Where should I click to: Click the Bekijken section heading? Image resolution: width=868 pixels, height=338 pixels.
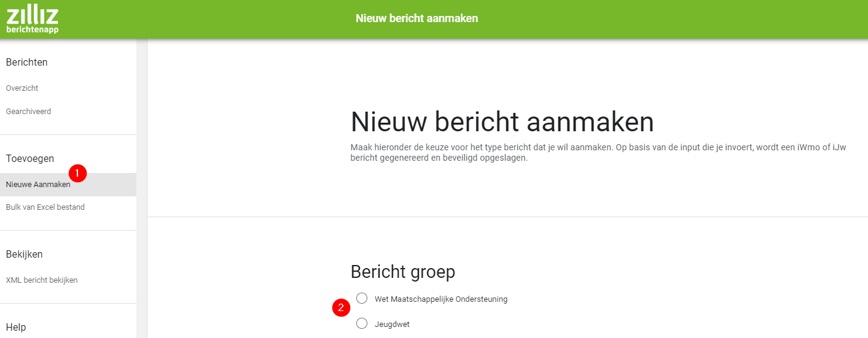pyautogui.click(x=24, y=255)
